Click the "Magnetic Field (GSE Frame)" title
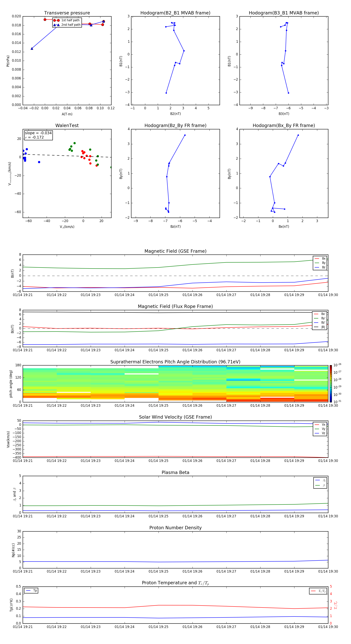Image resolution: width=351 pixels, height=644 pixels. (x=175, y=251)
